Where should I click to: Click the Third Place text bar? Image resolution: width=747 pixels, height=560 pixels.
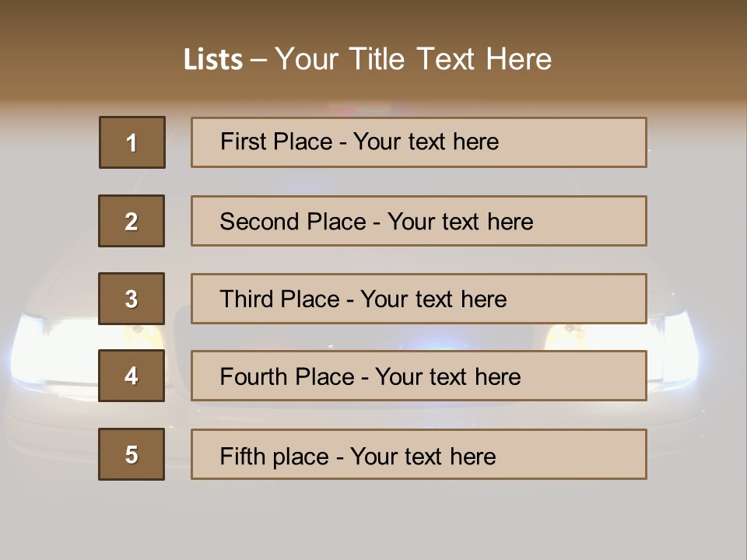pyautogui.click(x=419, y=299)
